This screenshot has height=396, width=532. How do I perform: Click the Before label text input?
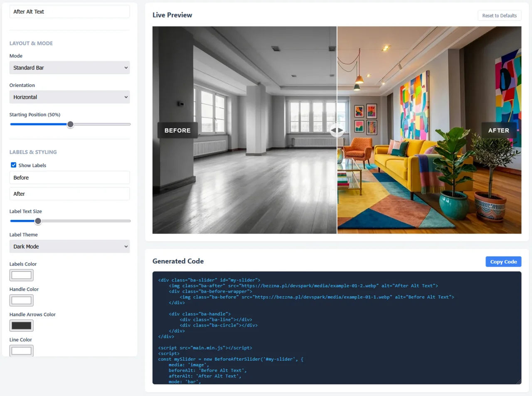tap(69, 177)
